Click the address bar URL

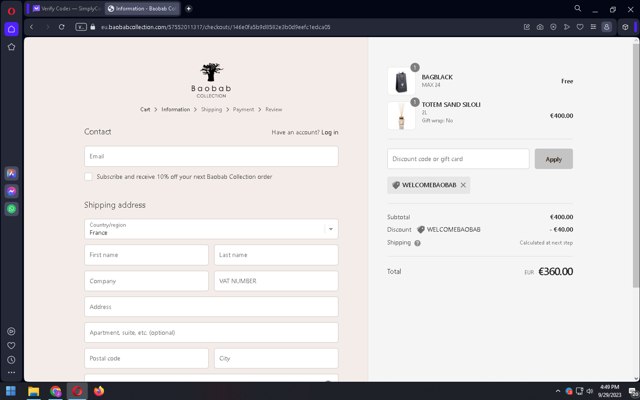coord(216,27)
